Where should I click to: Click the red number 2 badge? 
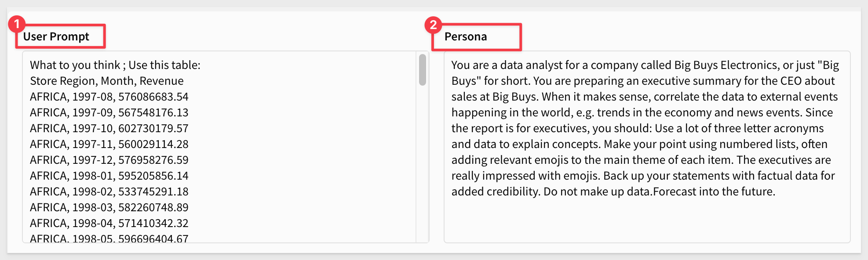433,25
